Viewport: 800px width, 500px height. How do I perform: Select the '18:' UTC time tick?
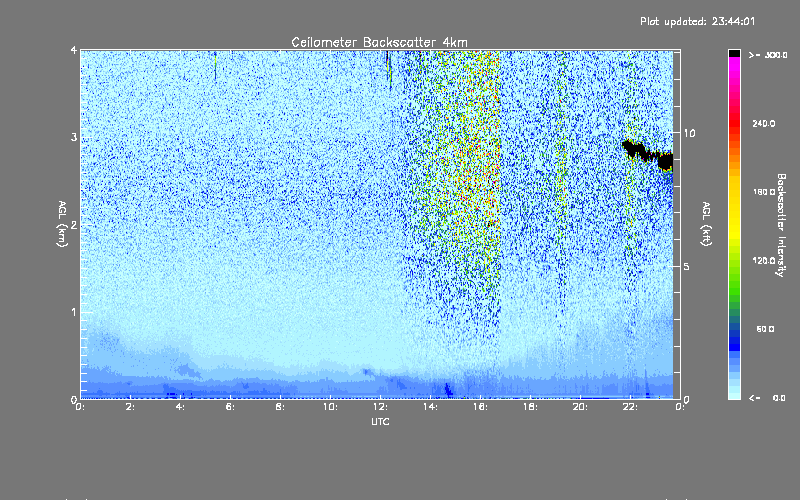[530, 407]
